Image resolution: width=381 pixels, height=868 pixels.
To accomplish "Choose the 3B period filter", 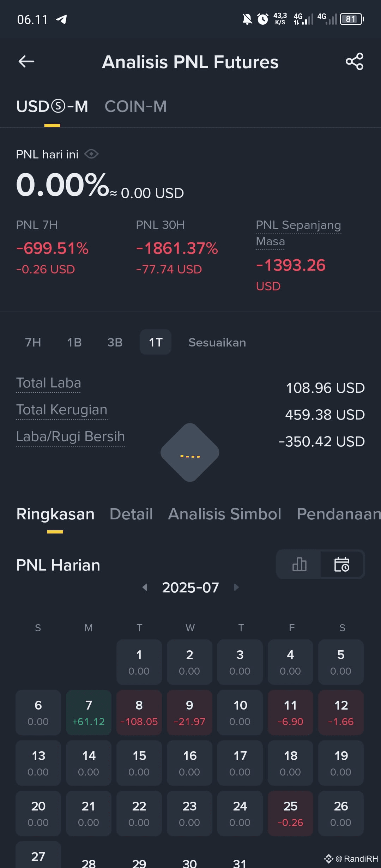I will [x=115, y=342].
